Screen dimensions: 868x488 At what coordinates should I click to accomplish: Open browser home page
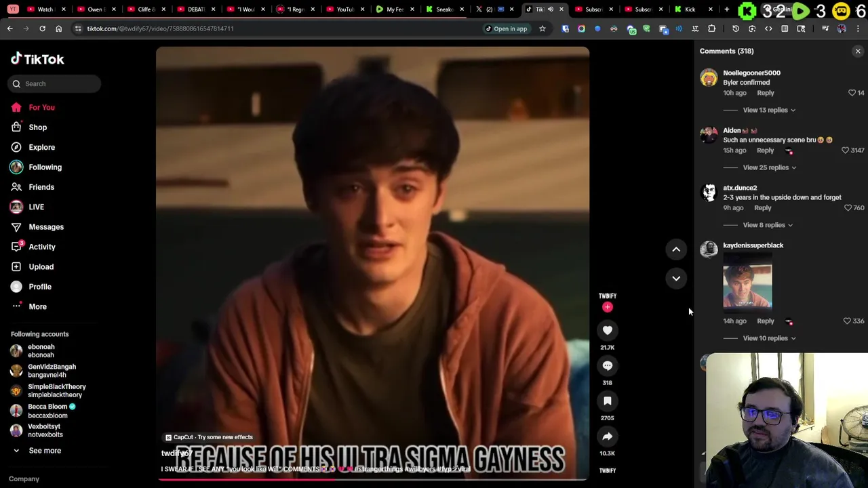tap(58, 28)
